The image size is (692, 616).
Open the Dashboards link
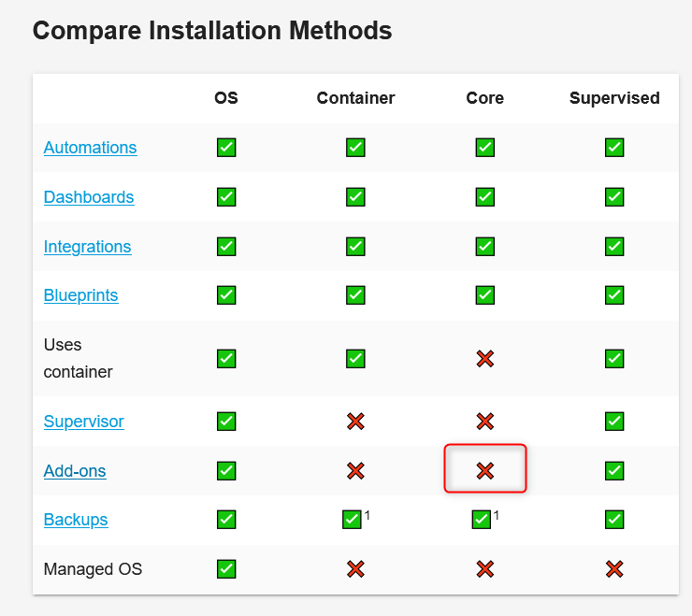89,197
